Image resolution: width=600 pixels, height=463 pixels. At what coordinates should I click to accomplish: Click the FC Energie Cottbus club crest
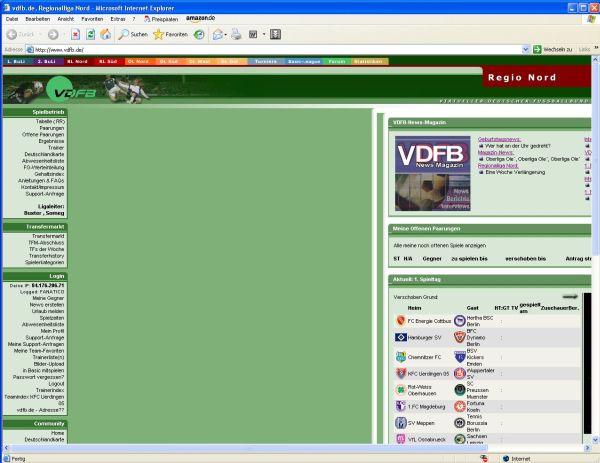pos(400,321)
